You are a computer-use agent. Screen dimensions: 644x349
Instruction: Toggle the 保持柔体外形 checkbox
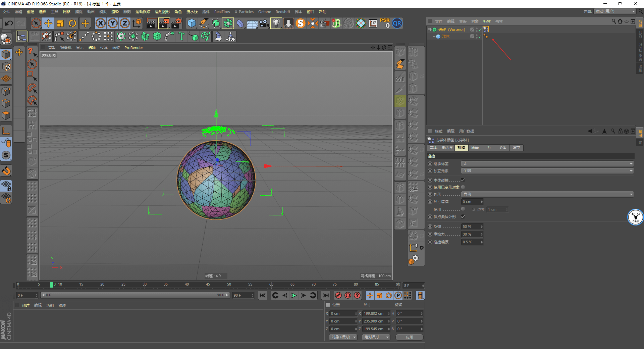pyautogui.click(x=463, y=217)
